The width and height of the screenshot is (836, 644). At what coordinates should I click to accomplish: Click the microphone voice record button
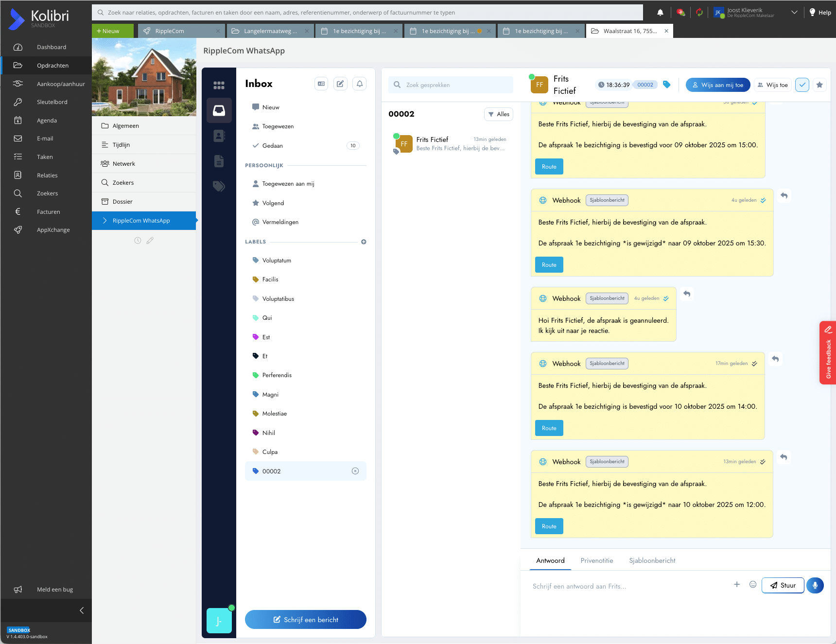(815, 585)
